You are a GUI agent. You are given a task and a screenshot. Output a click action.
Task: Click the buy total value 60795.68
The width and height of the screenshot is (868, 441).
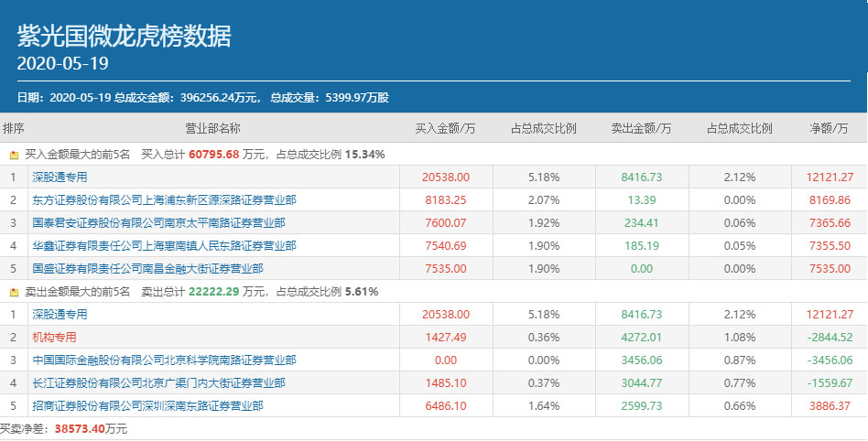coord(213,154)
